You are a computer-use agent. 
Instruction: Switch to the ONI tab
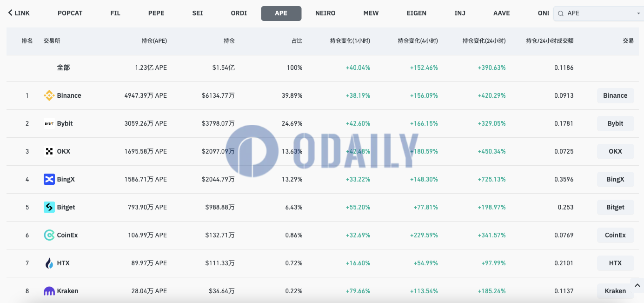[x=544, y=13]
